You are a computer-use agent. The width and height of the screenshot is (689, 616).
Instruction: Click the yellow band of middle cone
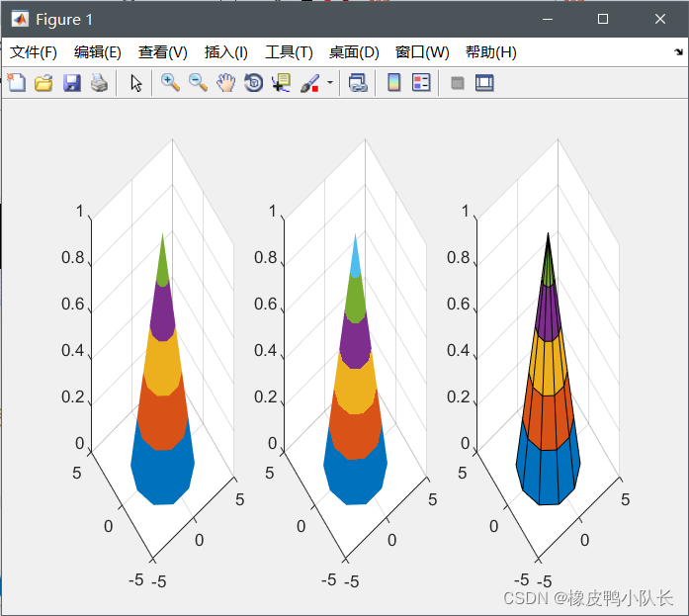click(356, 385)
